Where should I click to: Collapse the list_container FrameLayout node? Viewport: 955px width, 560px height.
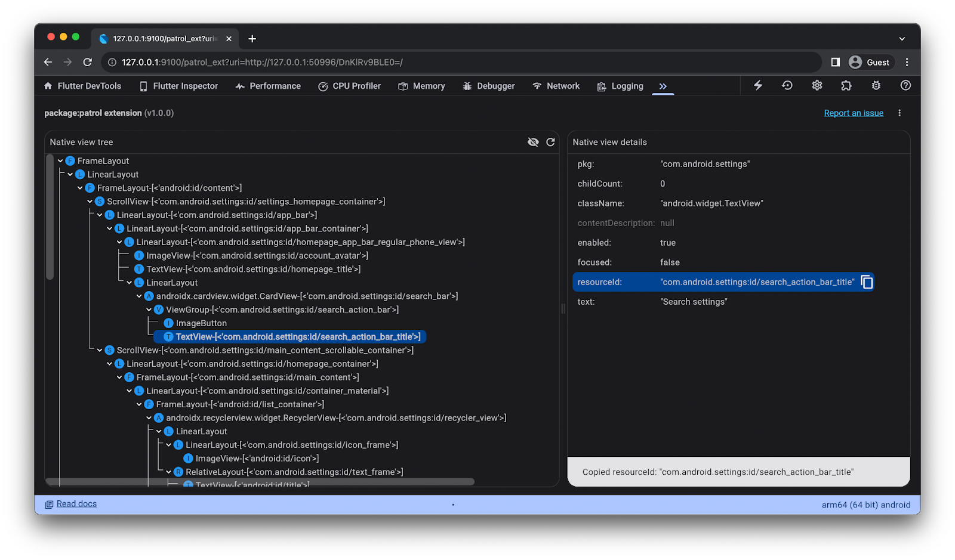(x=139, y=404)
